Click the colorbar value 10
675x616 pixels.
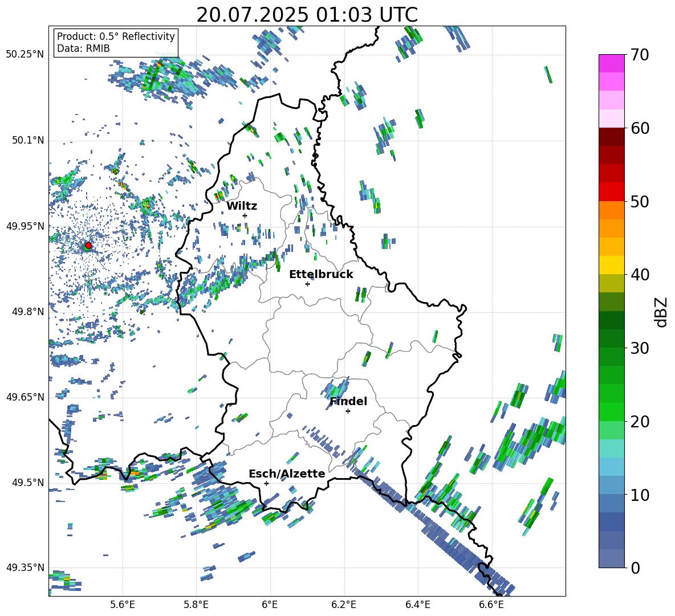pyautogui.click(x=640, y=495)
